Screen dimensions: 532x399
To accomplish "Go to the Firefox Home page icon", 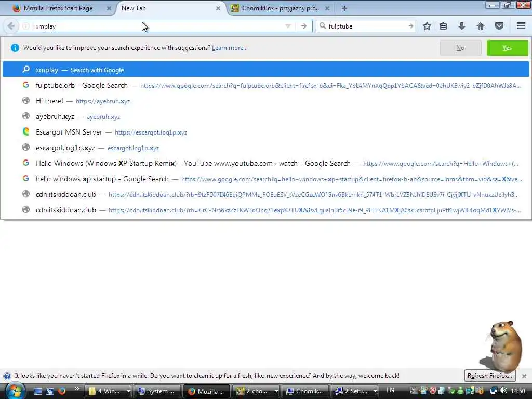I will pyautogui.click(x=481, y=26).
